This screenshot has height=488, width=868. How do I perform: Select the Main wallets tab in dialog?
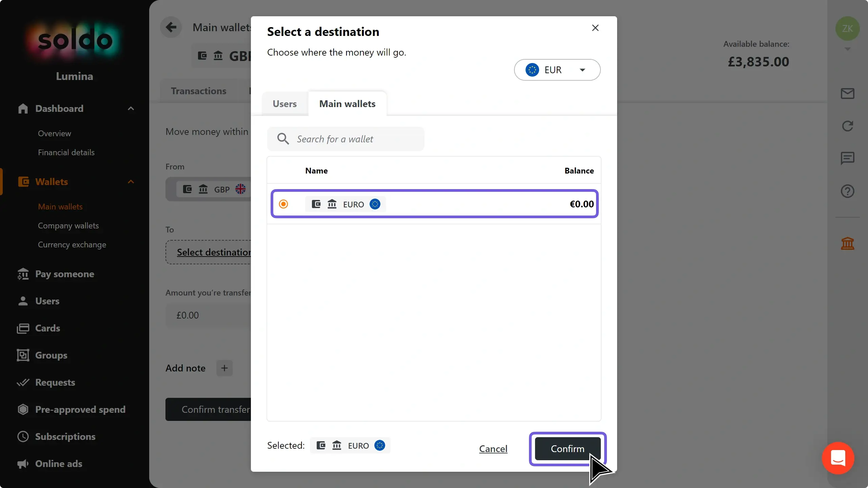(x=347, y=104)
